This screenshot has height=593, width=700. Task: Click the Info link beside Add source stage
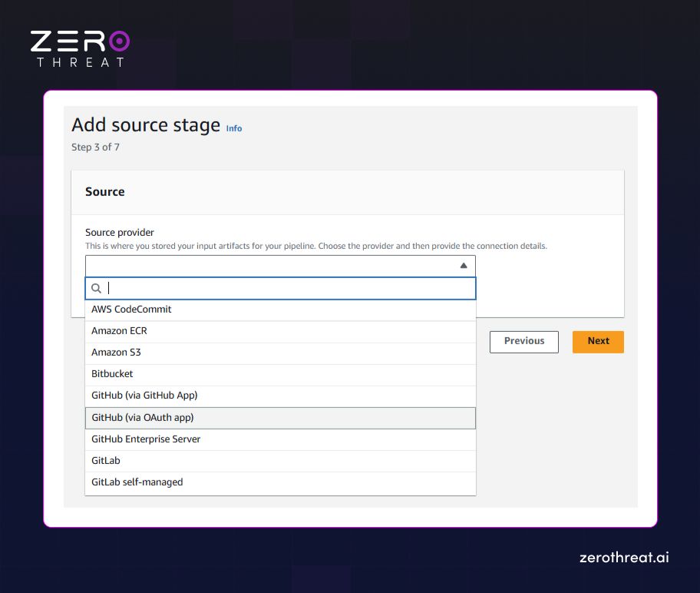234,128
